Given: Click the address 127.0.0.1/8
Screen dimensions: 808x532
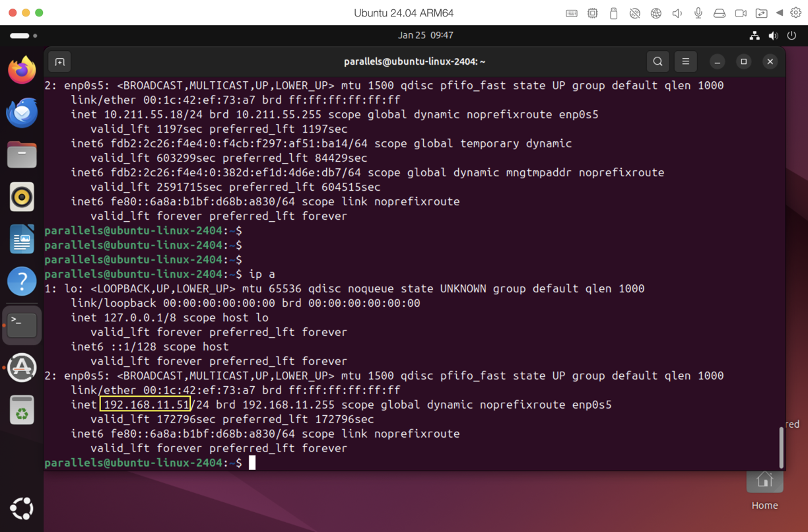Looking at the screenshot, I should pyautogui.click(x=140, y=317).
